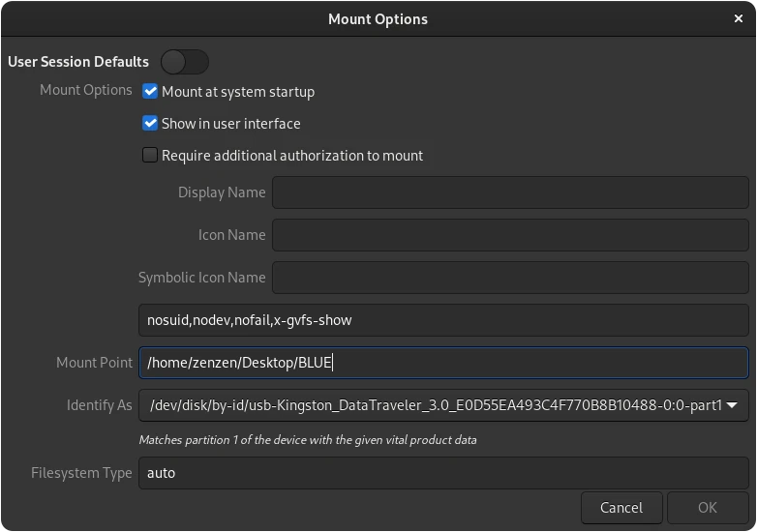Click into the Symbolic Icon Name field
The image size is (757, 532).
(510, 278)
